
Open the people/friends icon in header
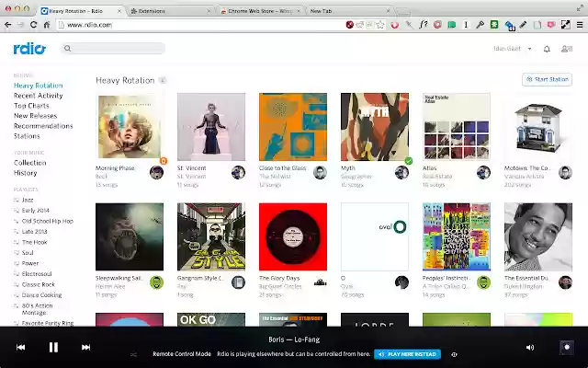point(566,49)
